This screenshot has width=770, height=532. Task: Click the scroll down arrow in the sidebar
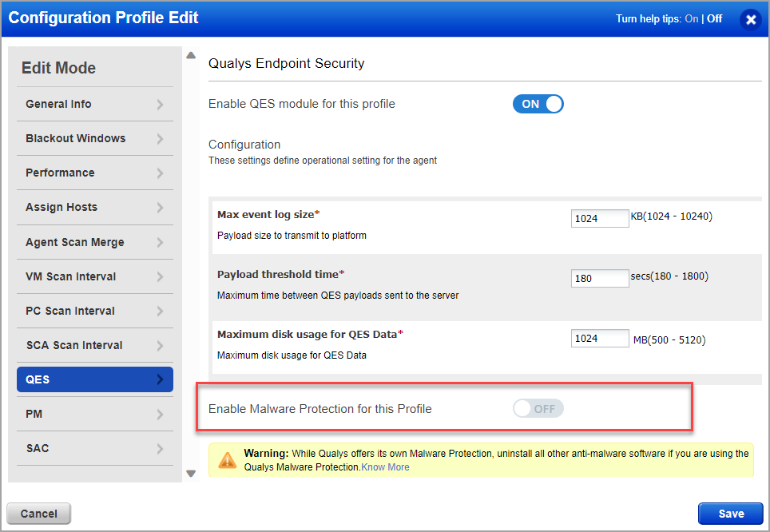[x=191, y=474]
